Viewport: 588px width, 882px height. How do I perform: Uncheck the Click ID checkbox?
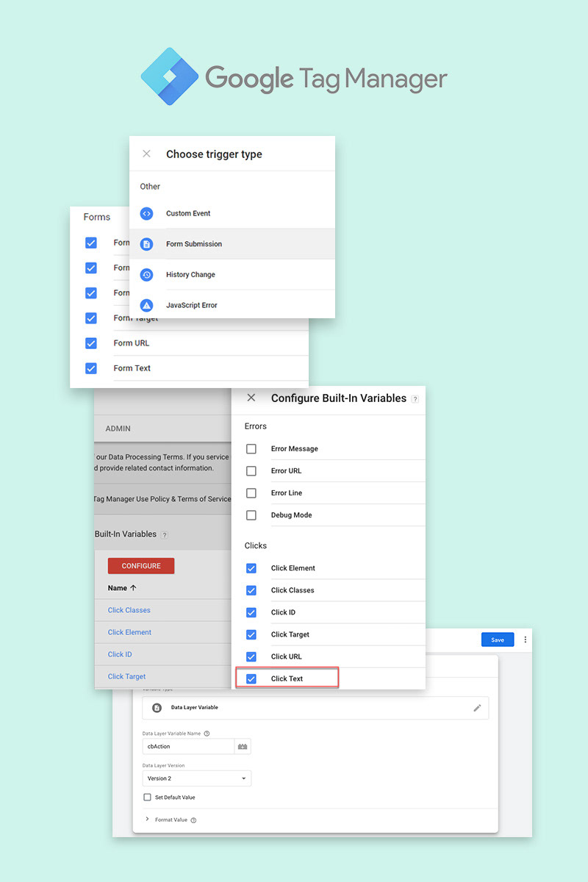coord(251,612)
